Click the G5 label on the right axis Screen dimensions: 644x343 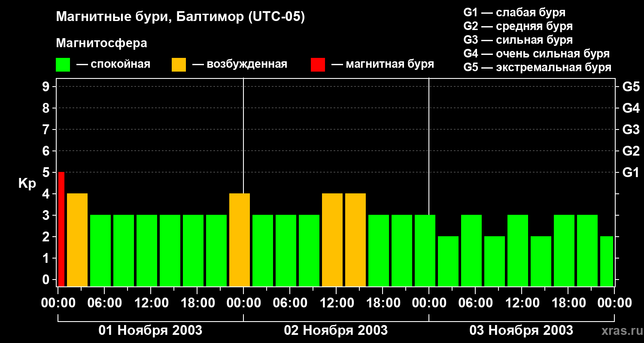[x=630, y=87]
